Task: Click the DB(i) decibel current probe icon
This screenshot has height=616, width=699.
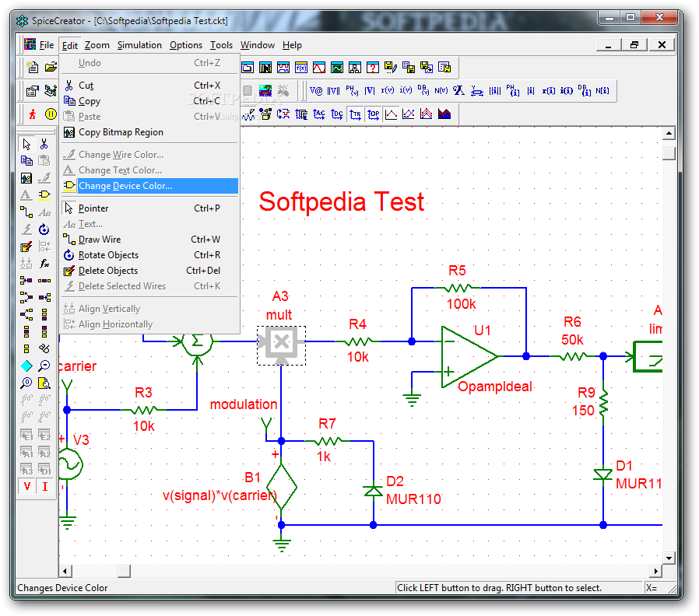Action: coord(585,91)
